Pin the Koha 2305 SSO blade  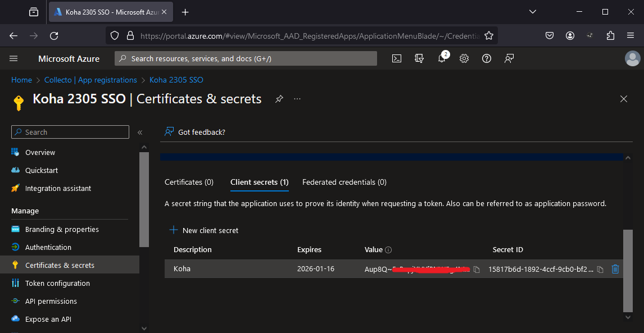pos(279,99)
